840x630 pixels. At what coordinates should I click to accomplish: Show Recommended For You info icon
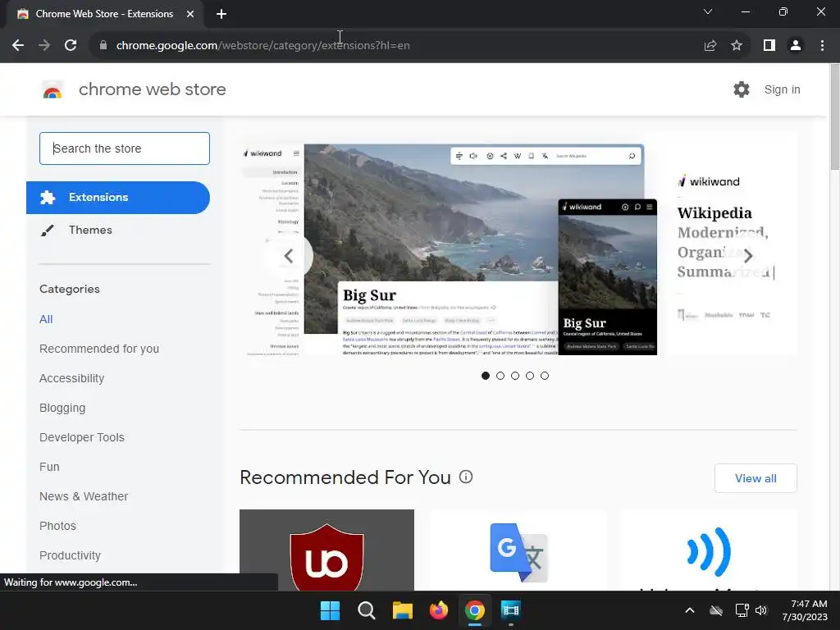click(x=466, y=477)
